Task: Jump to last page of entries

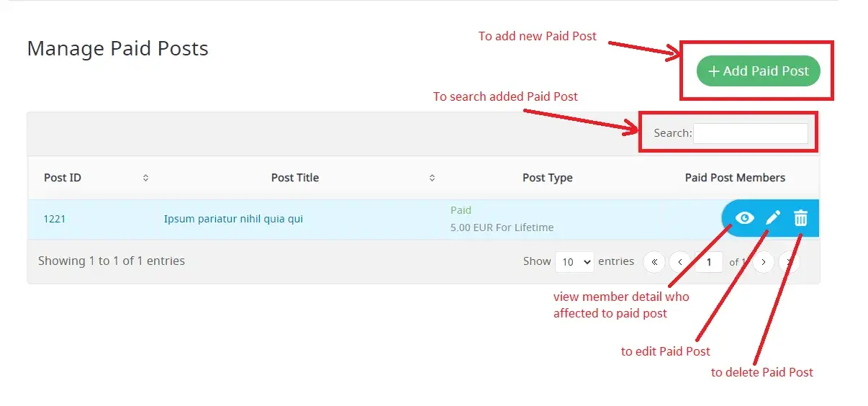Action: pos(790,262)
